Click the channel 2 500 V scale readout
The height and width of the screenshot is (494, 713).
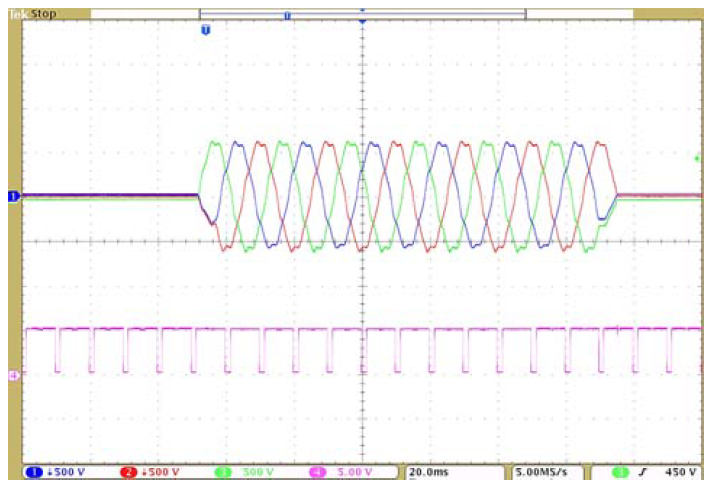pyautogui.click(x=163, y=472)
